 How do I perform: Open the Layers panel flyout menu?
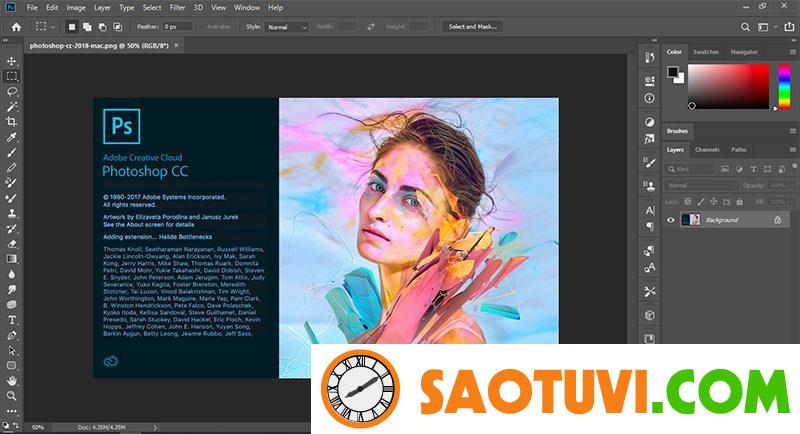(793, 150)
